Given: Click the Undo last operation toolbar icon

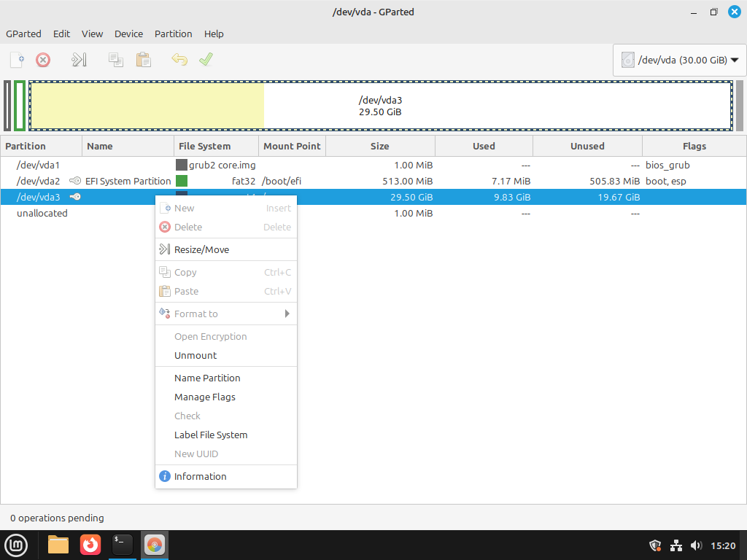Looking at the screenshot, I should tap(179, 60).
